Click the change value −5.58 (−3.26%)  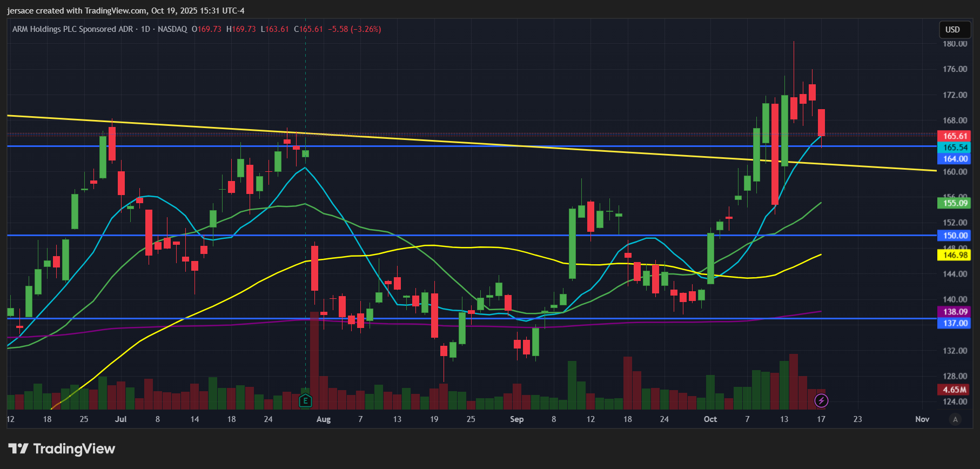click(354, 29)
